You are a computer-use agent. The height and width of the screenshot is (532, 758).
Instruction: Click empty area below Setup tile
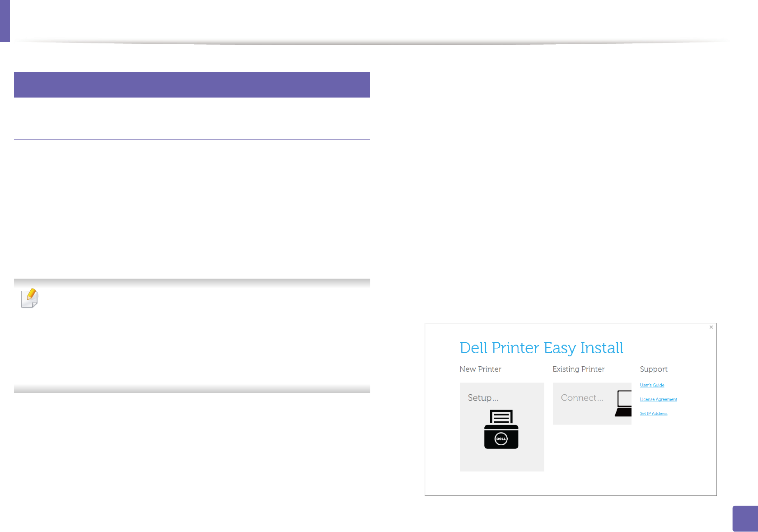click(501, 483)
